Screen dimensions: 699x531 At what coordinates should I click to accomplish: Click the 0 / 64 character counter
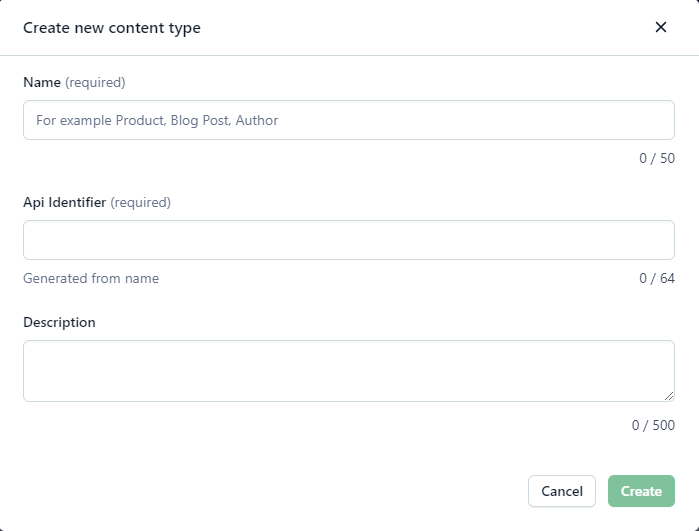(x=657, y=278)
